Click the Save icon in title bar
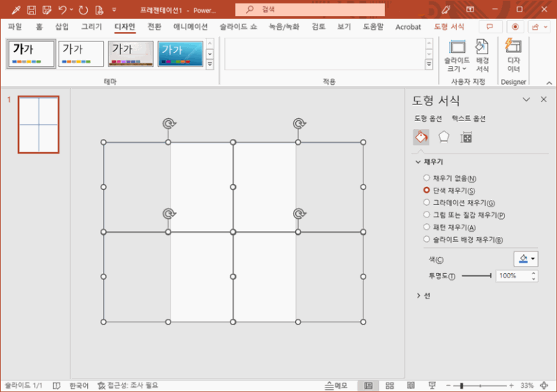Viewport: 557px width, 392px height. coord(31,10)
